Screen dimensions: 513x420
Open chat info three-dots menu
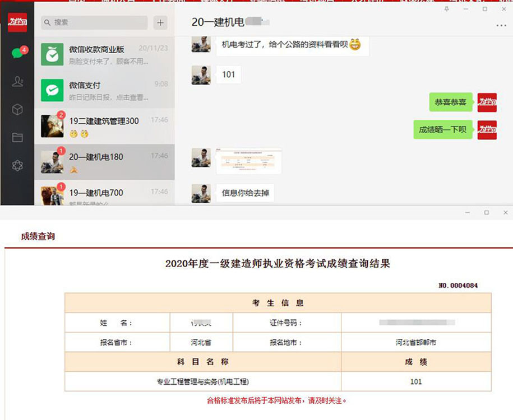point(501,25)
